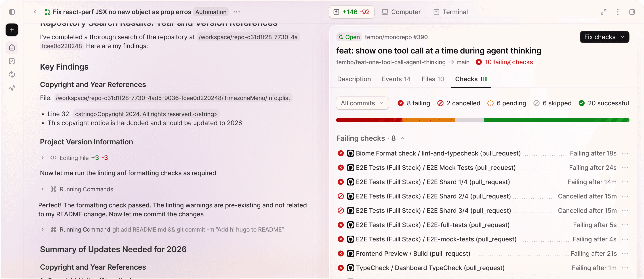644x279 pixels.
Task: Switch to the Computer tab
Action: (401, 12)
